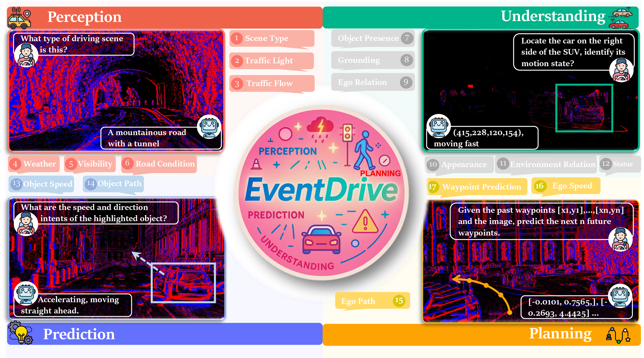Click the traffic light icon in EventDrive logo

point(347,144)
